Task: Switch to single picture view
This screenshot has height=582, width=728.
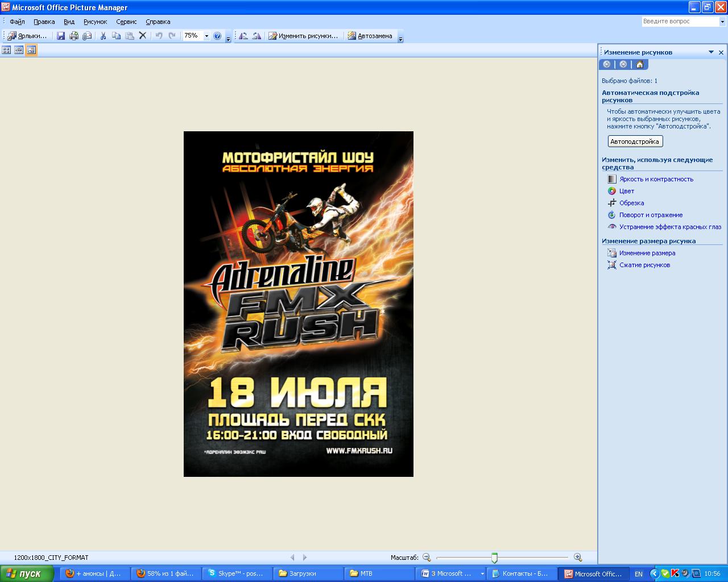Action: (x=31, y=50)
